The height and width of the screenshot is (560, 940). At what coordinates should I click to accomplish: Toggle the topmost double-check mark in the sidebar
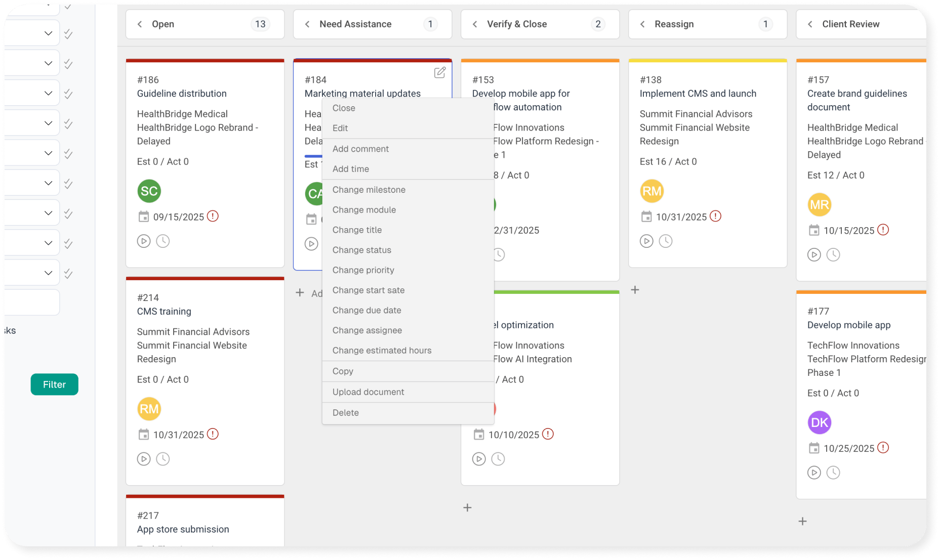pyautogui.click(x=68, y=34)
